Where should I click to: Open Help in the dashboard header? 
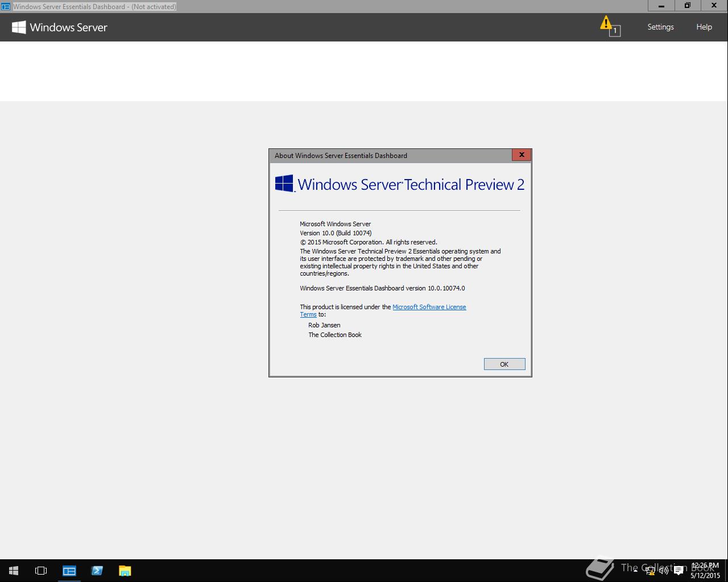pyautogui.click(x=704, y=27)
